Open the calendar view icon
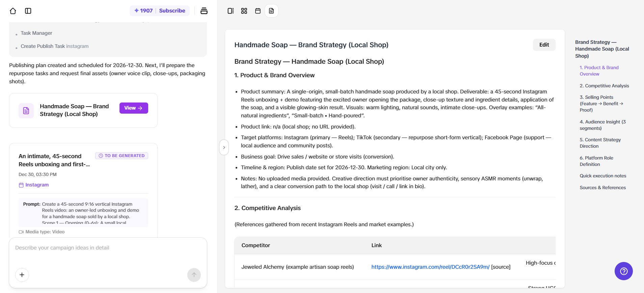The height and width of the screenshot is (293, 644). coord(258,11)
